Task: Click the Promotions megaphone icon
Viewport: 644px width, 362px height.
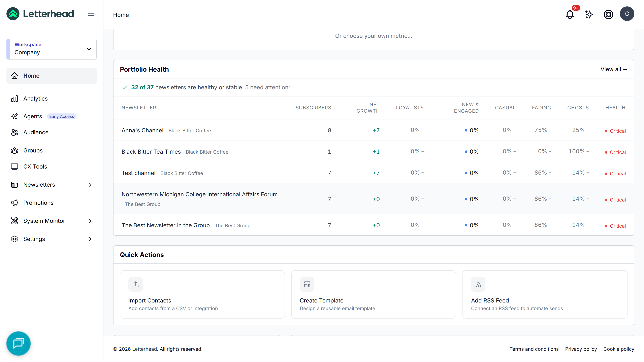Action: [14, 203]
